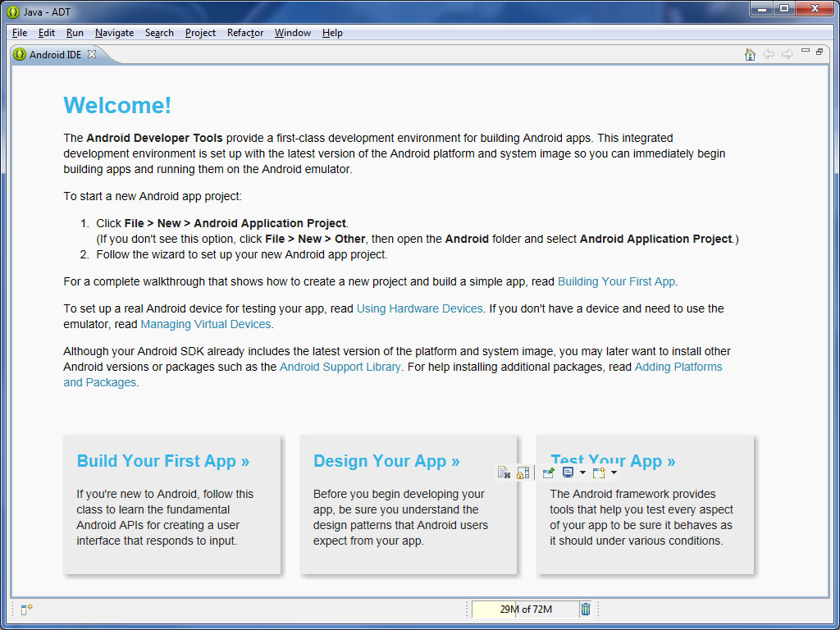Follow the Android Support Library link
840x630 pixels.
click(340, 367)
